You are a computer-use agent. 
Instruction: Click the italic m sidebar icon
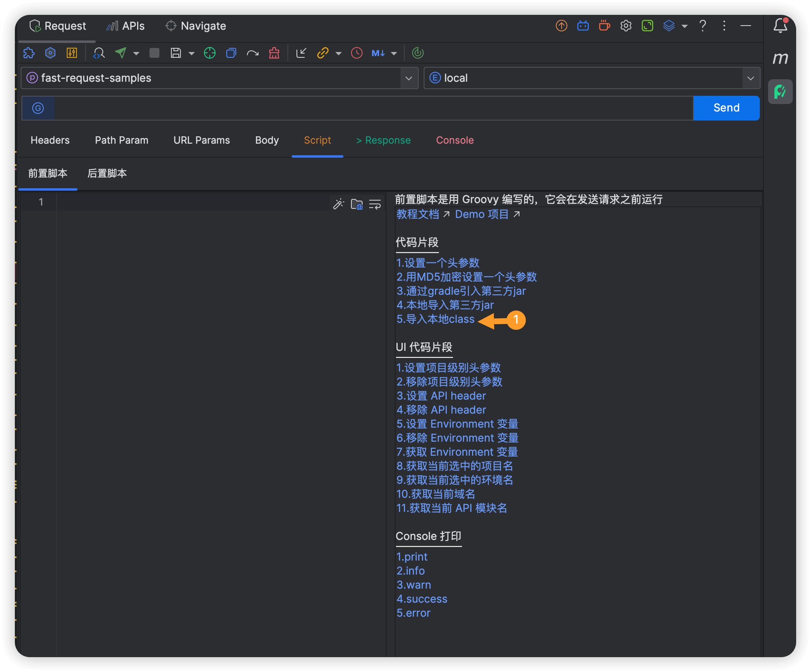[780, 58]
